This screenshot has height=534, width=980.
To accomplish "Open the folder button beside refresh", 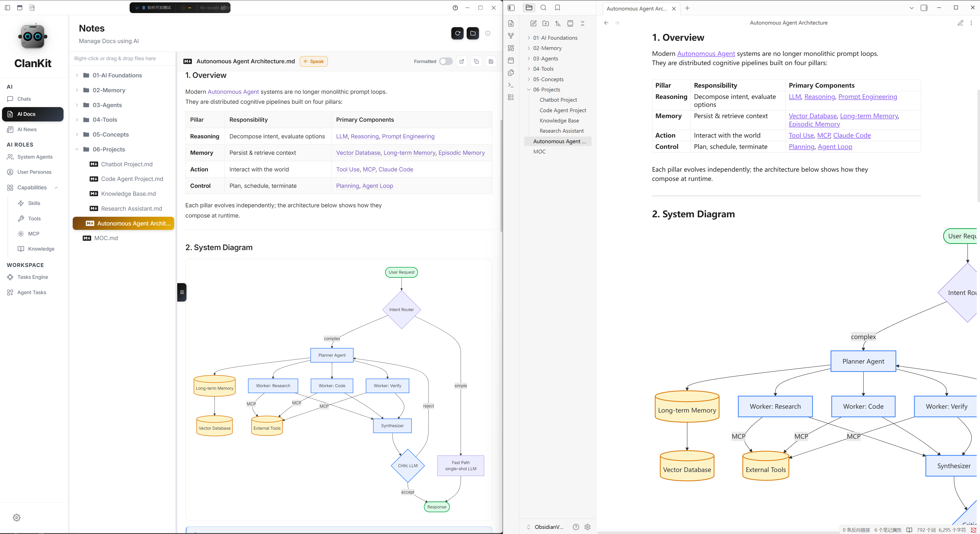I will coord(473,34).
